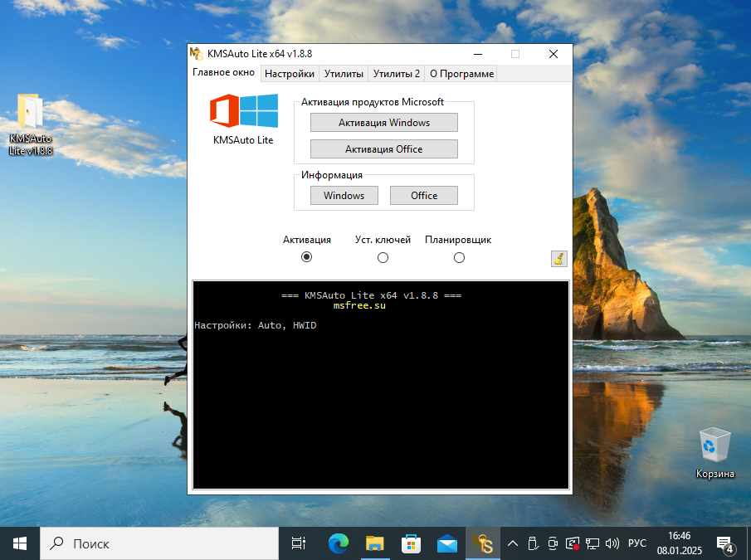The height and width of the screenshot is (560, 751).
Task: Open the KMSAuto Lite v1.8.8 desktop shortcut
Action: pos(30,116)
